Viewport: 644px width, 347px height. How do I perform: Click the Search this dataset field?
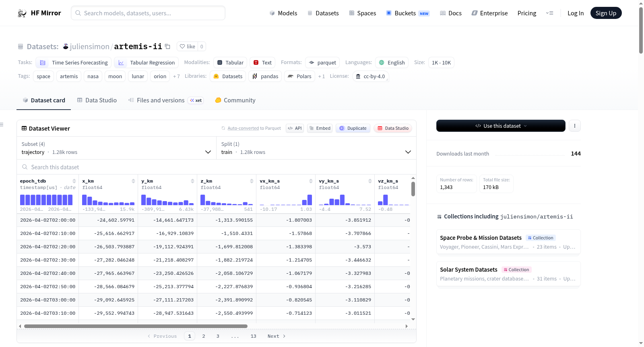coord(217,167)
